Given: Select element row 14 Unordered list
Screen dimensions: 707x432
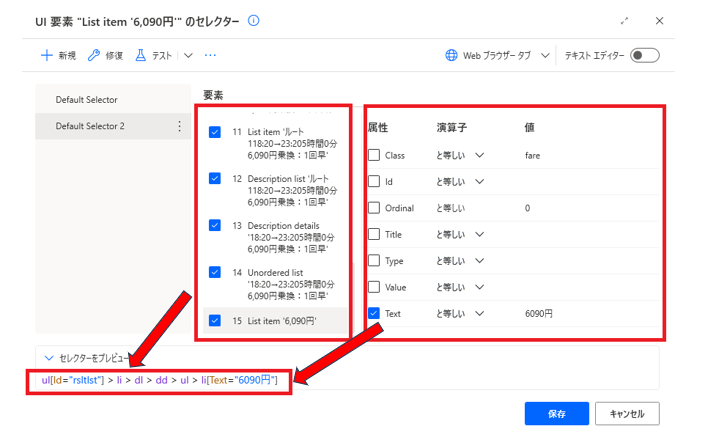Looking at the screenshot, I should tap(275, 284).
